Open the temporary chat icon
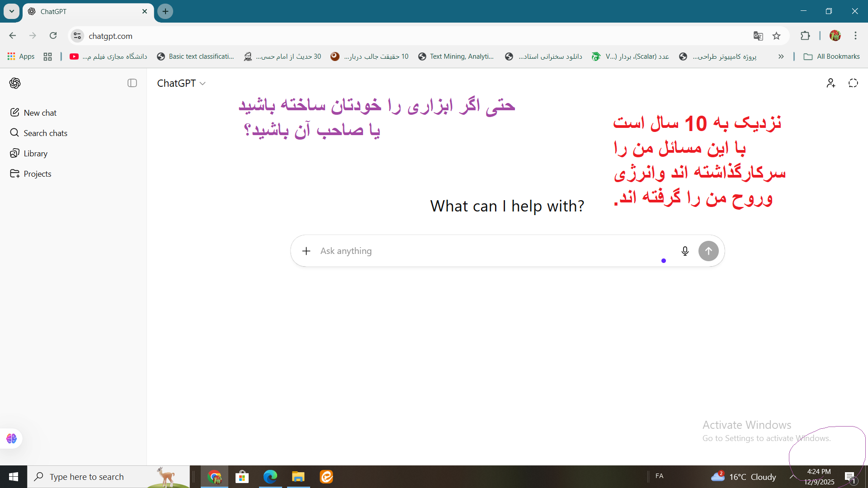Screen dimensions: 868x488 [x=853, y=83]
